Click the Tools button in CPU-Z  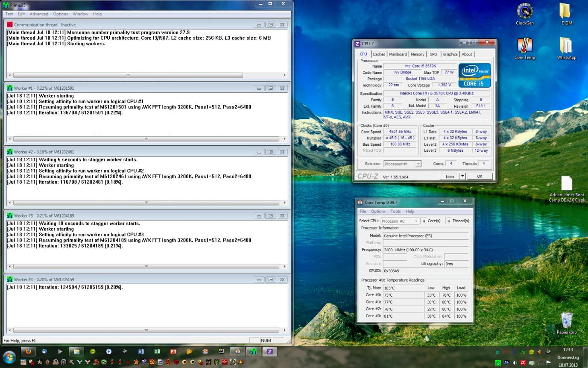coord(449,177)
